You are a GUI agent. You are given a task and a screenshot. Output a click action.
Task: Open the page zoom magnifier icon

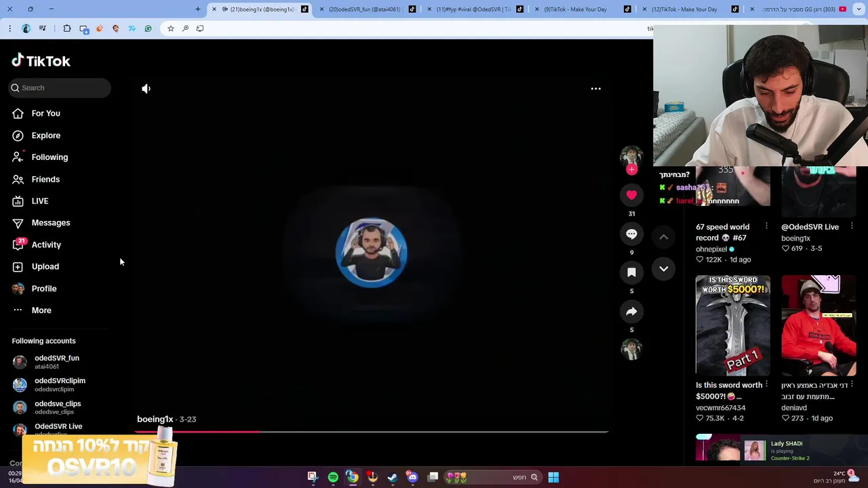(x=185, y=28)
